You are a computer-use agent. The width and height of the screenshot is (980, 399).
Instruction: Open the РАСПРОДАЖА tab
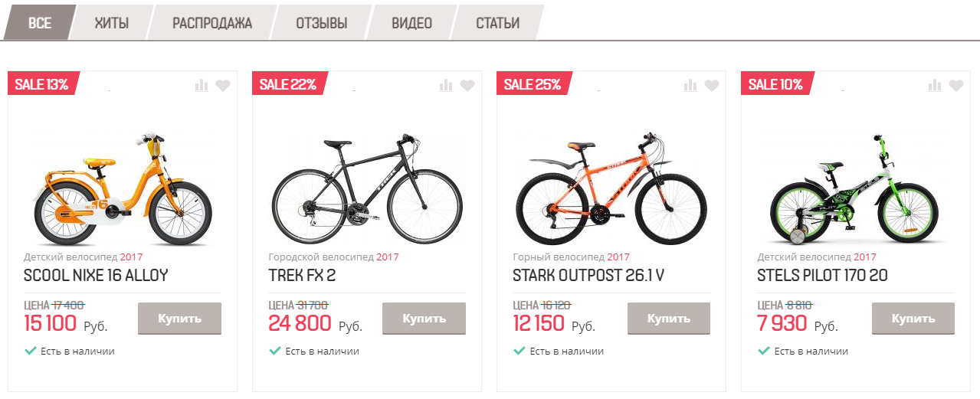tap(212, 23)
